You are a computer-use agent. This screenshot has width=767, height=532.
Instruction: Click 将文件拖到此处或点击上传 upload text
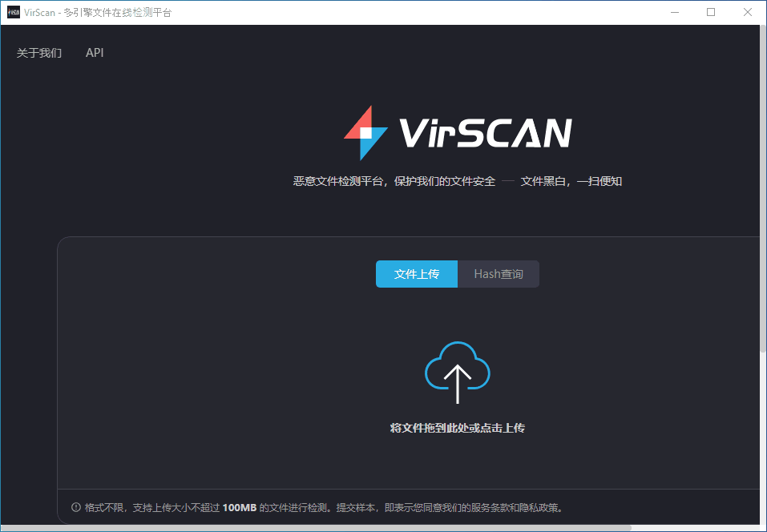point(458,429)
